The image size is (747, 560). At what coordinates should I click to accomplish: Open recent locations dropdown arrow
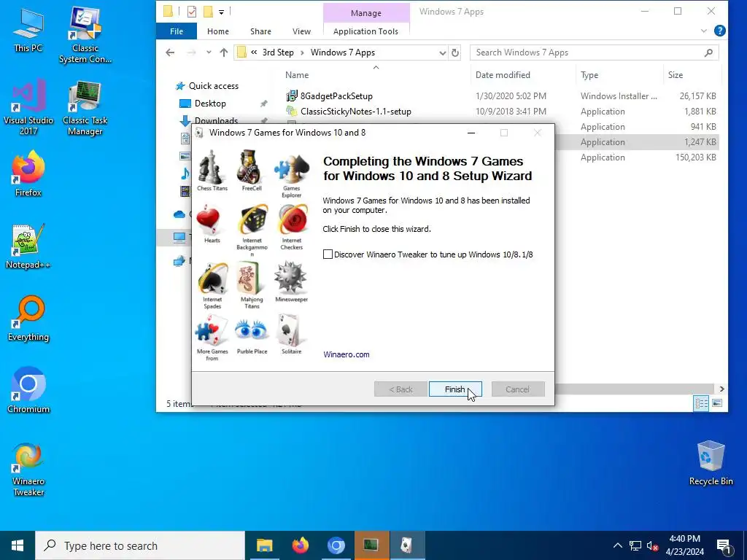pos(209,52)
